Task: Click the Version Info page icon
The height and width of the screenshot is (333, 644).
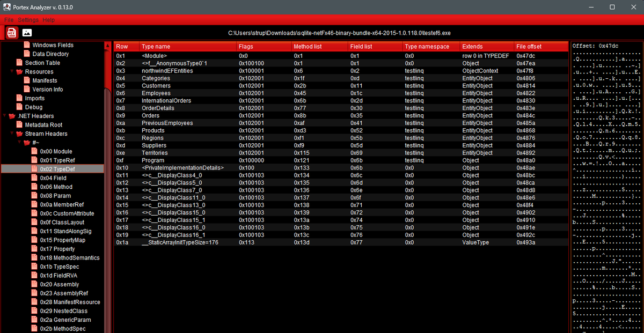Action: click(27, 90)
